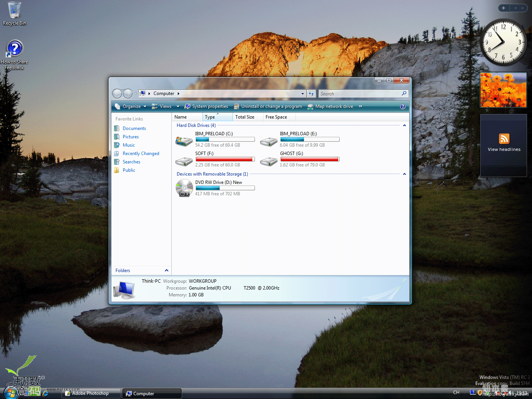
Task: Click GHOST (G:) red usage bar
Action: click(x=310, y=159)
